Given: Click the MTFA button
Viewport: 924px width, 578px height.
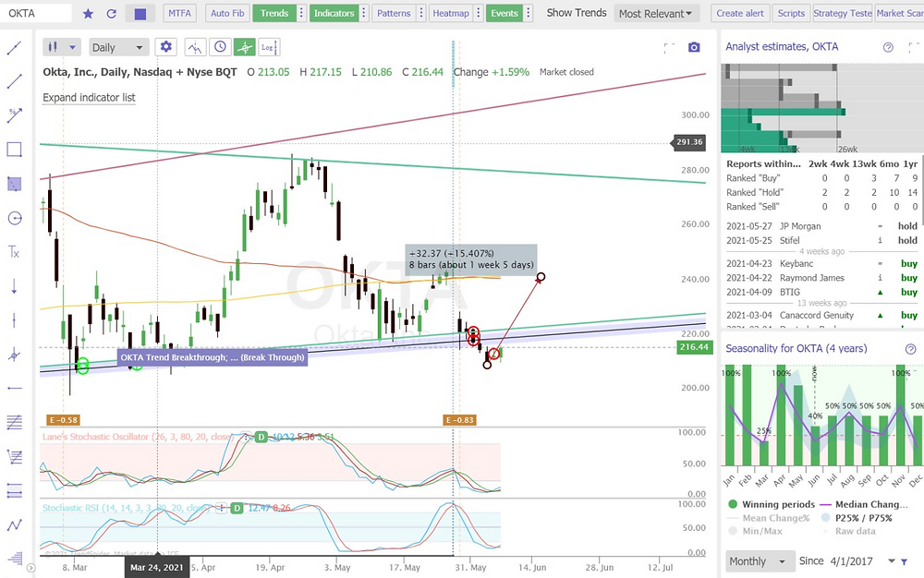Looking at the screenshot, I should click(x=180, y=13).
